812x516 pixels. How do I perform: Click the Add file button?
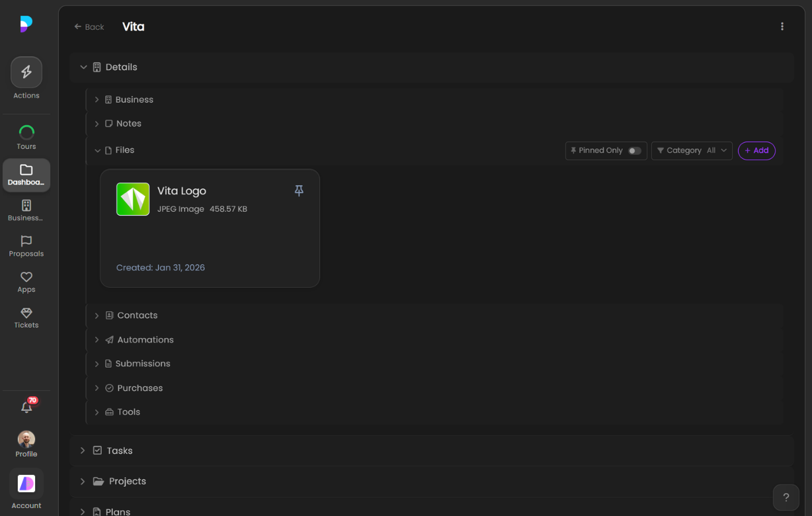756,151
